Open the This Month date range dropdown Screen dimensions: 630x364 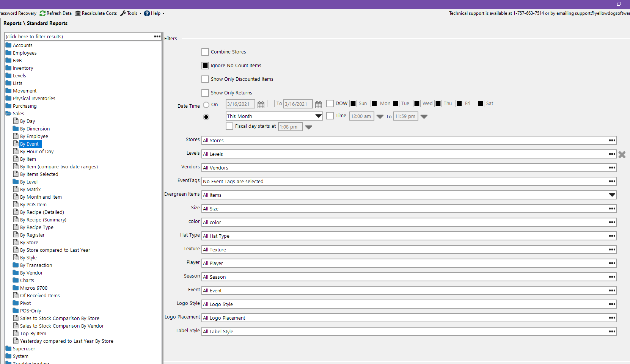point(319,116)
